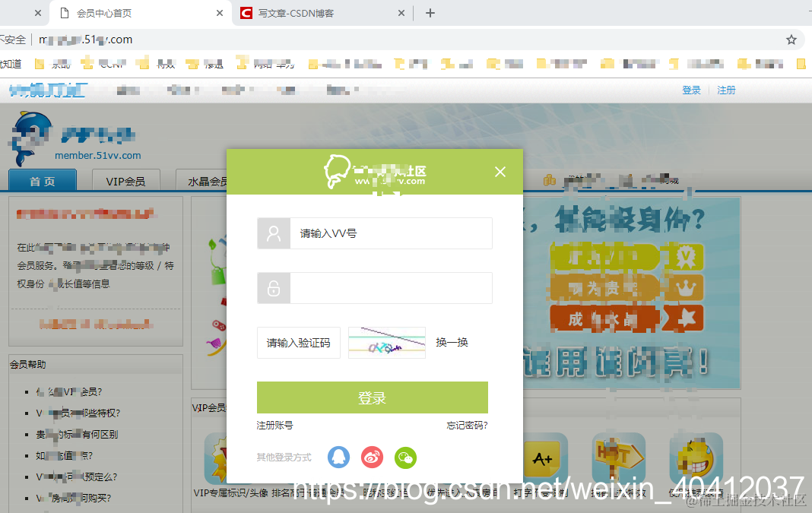This screenshot has width=812, height=513.
Task: Bookmark this page with the star icon
Action: tap(791, 38)
